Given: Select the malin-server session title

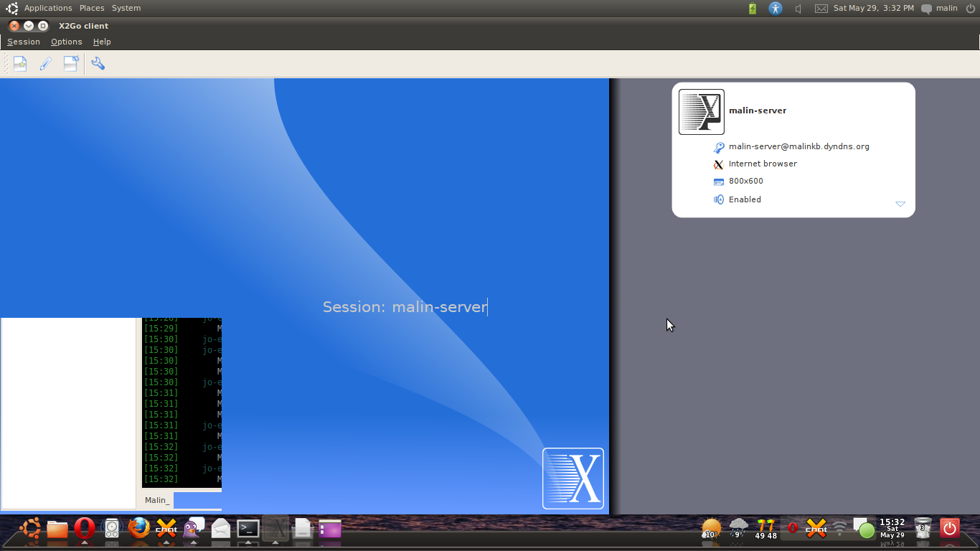Looking at the screenshot, I should pyautogui.click(x=757, y=110).
